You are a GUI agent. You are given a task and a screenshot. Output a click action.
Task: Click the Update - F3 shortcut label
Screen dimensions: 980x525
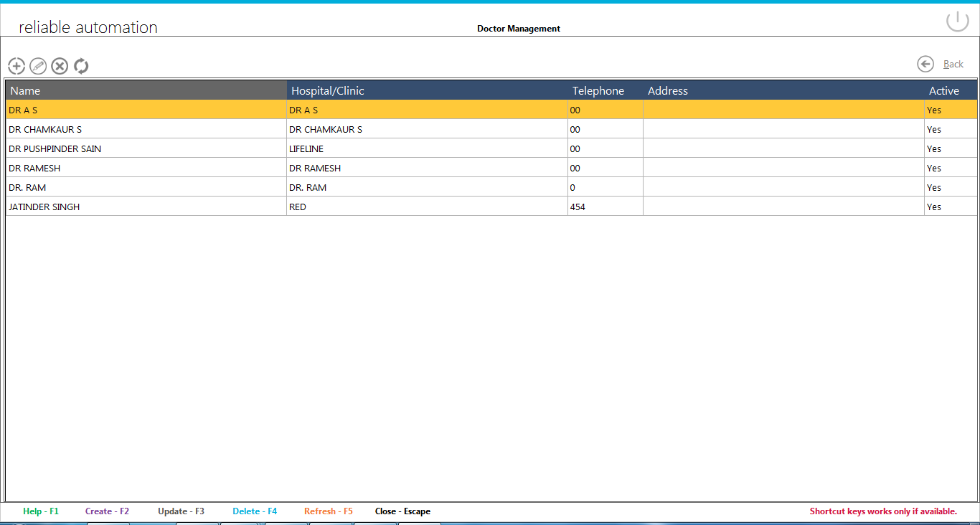point(181,511)
